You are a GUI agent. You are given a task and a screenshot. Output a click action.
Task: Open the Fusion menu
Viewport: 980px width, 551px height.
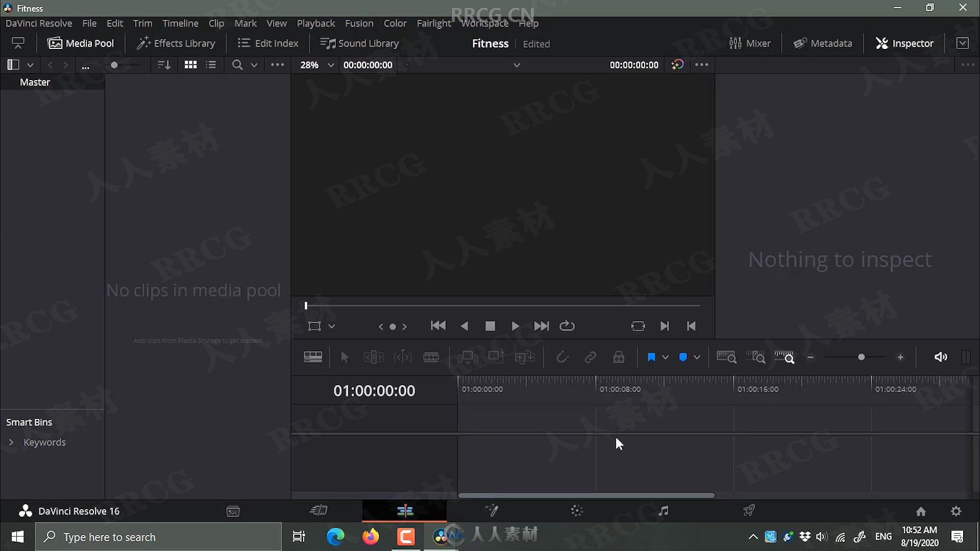(359, 23)
